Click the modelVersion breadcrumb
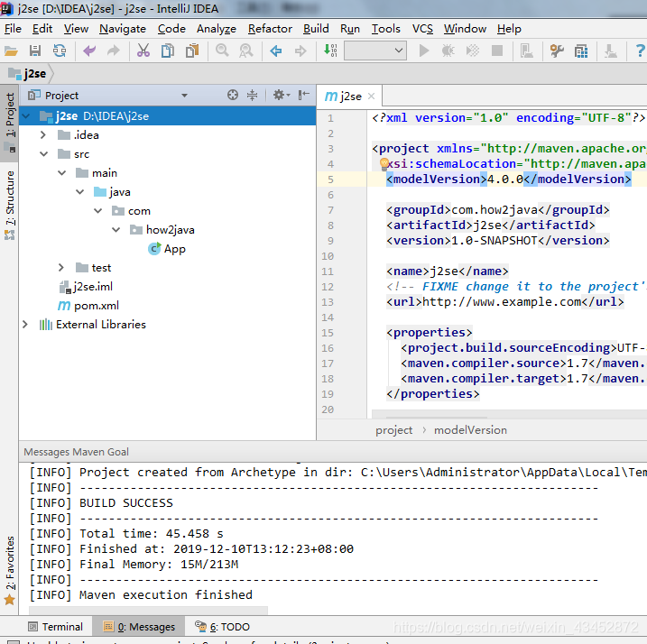Image resolution: width=647 pixels, height=644 pixels. 470,430
